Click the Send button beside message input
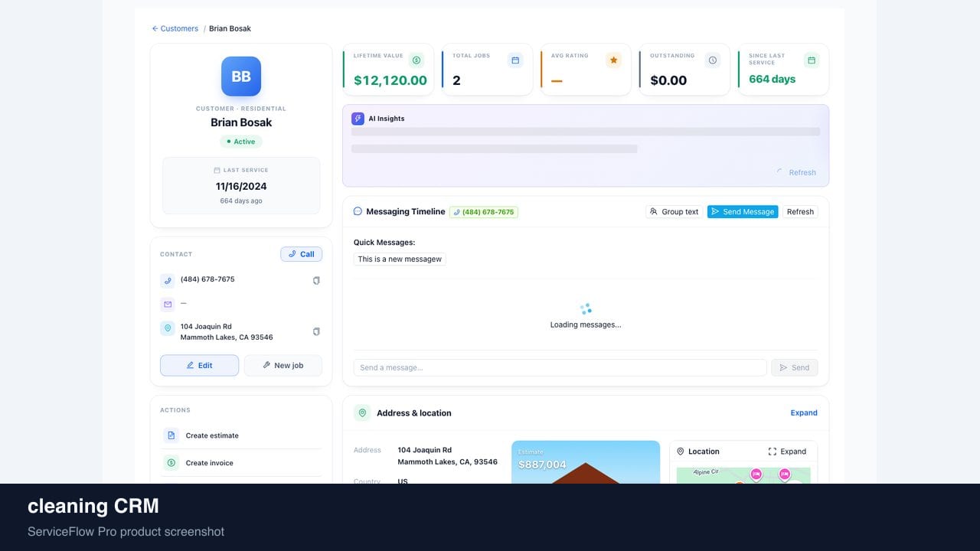Screen dimensions: 980x551 (795, 367)
